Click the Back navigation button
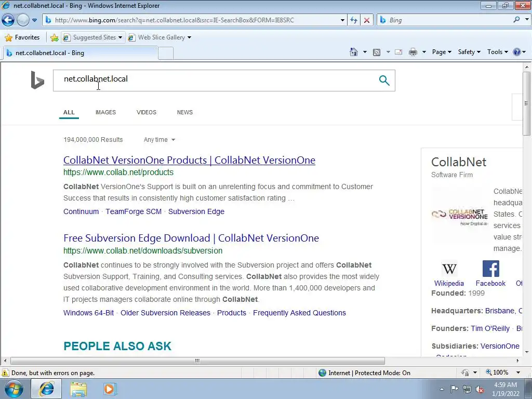 click(x=8, y=20)
